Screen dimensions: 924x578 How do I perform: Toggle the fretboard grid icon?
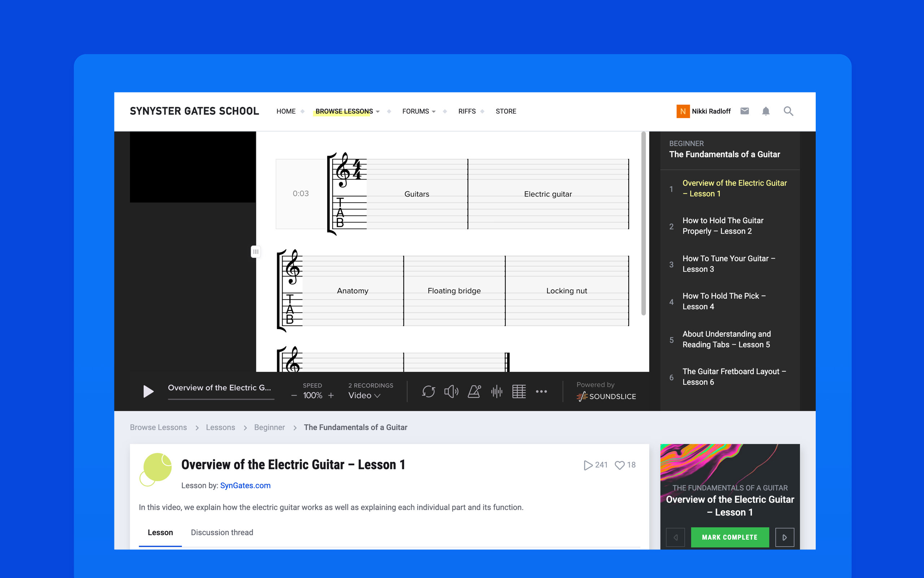(x=519, y=392)
